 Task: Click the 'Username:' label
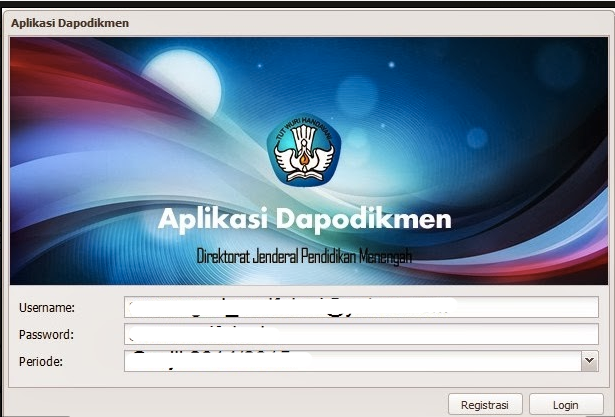pos(47,308)
